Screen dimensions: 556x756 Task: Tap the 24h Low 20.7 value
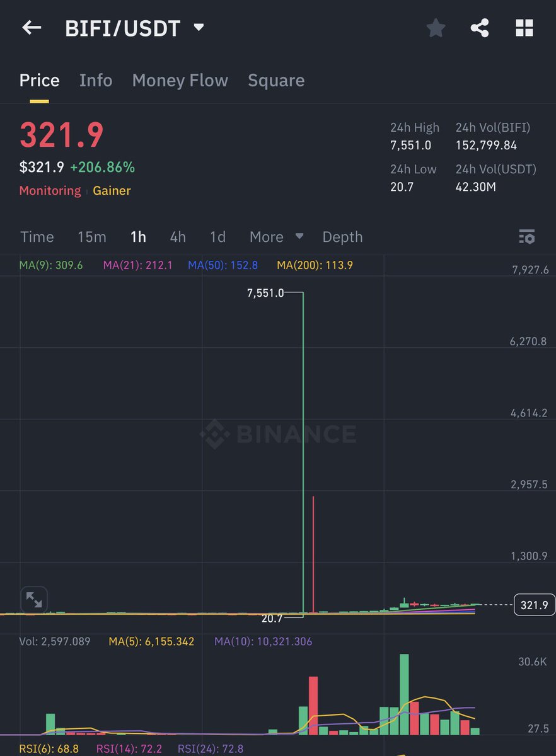[x=402, y=187]
